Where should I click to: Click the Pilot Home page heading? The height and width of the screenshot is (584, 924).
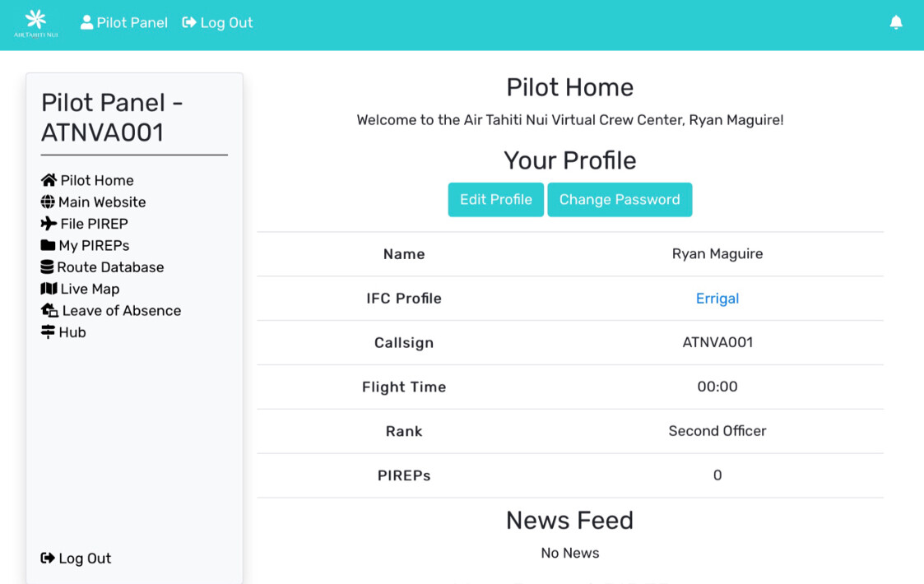point(570,87)
